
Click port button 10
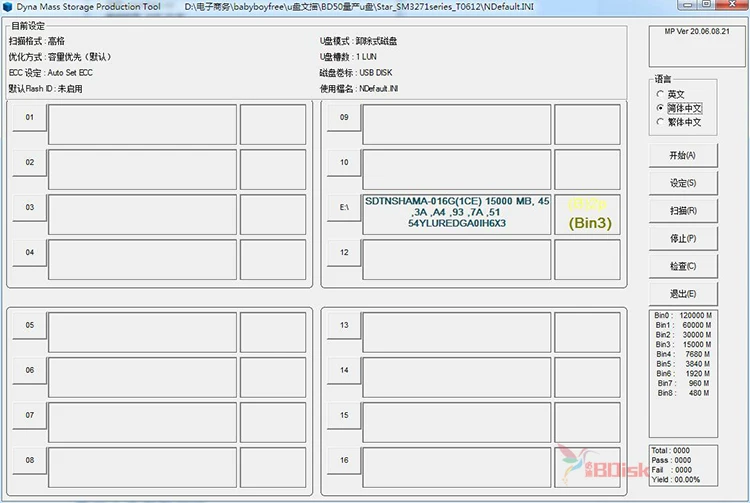344,163
